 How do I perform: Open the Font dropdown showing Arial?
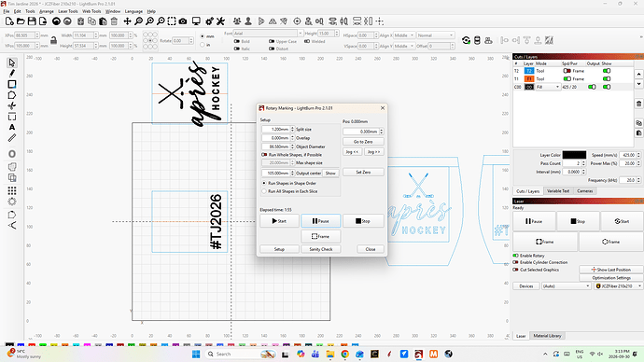click(268, 34)
